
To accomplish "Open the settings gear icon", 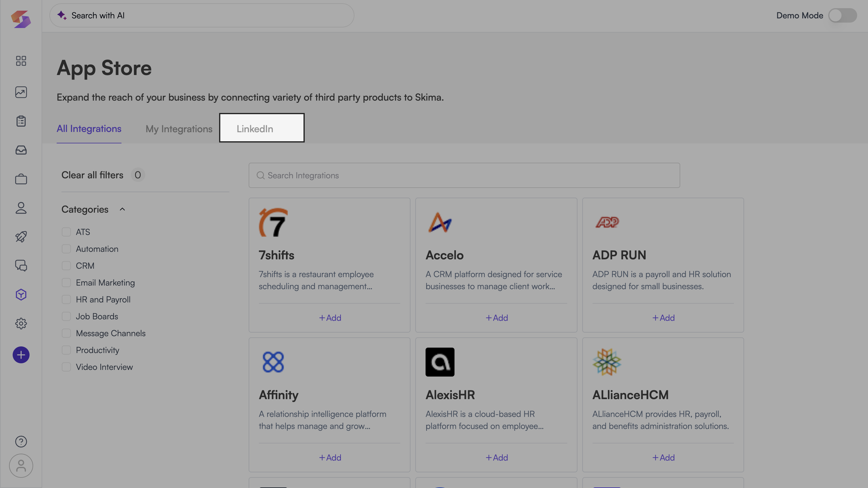I will [21, 324].
